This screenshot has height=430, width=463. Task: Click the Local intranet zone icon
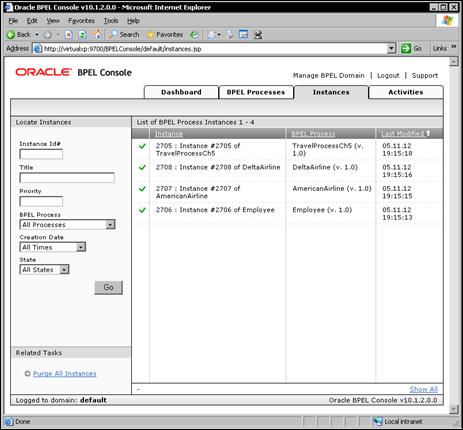(x=378, y=421)
